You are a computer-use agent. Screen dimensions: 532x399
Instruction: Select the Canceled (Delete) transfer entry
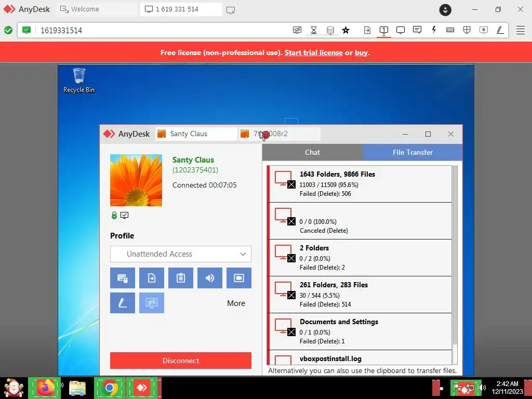pos(360,221)
